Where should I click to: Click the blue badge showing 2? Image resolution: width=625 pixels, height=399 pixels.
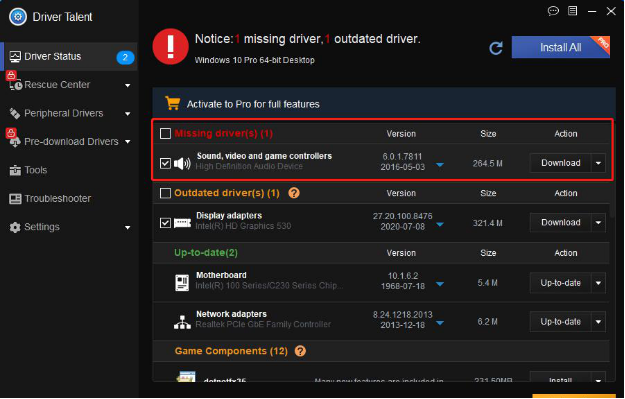pos(125,57)
